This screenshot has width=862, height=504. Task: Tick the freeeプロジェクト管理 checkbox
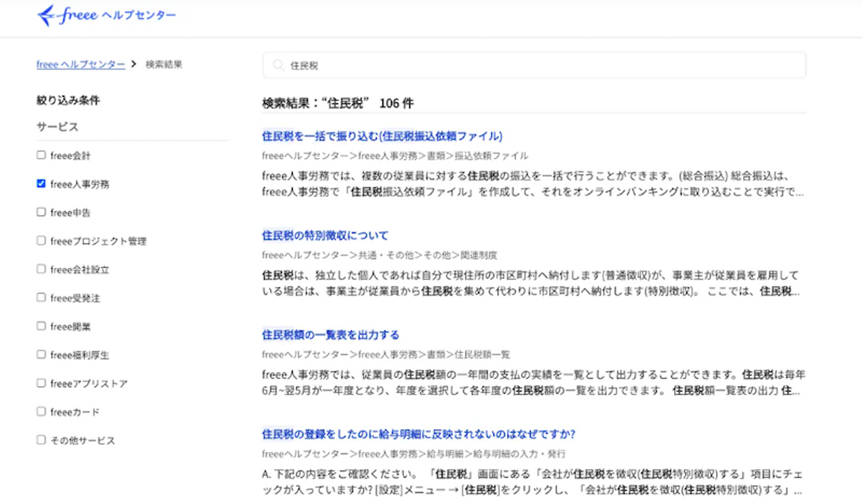(41, 241)
